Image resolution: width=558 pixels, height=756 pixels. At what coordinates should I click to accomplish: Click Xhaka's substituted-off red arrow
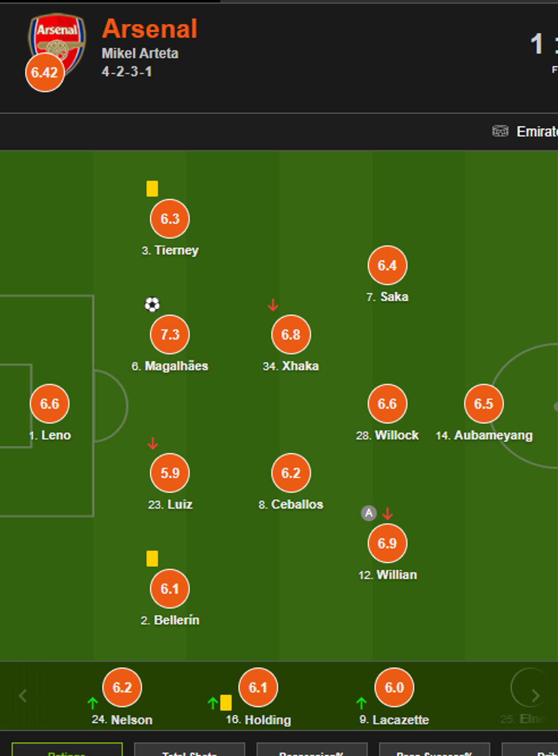tap(273, 305)
